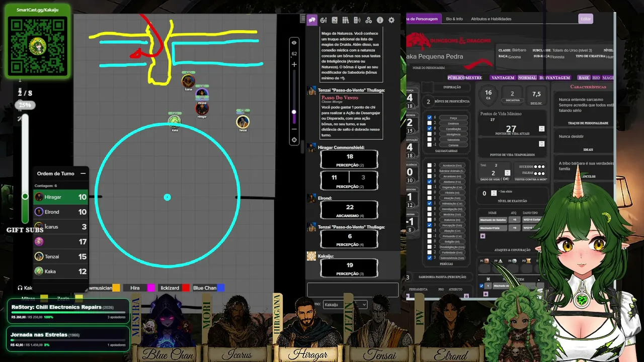
Task: Select VANTAGEM roll mode
Action: (503, 78)
